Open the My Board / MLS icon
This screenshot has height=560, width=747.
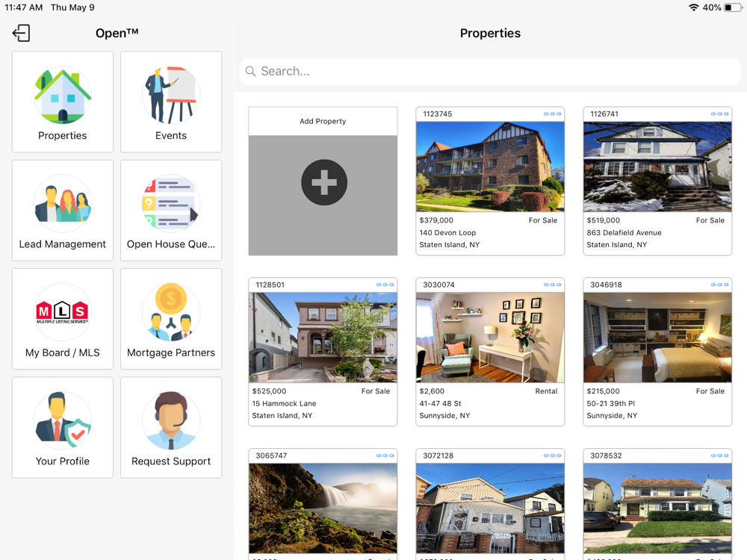click(x=63, y=312)
